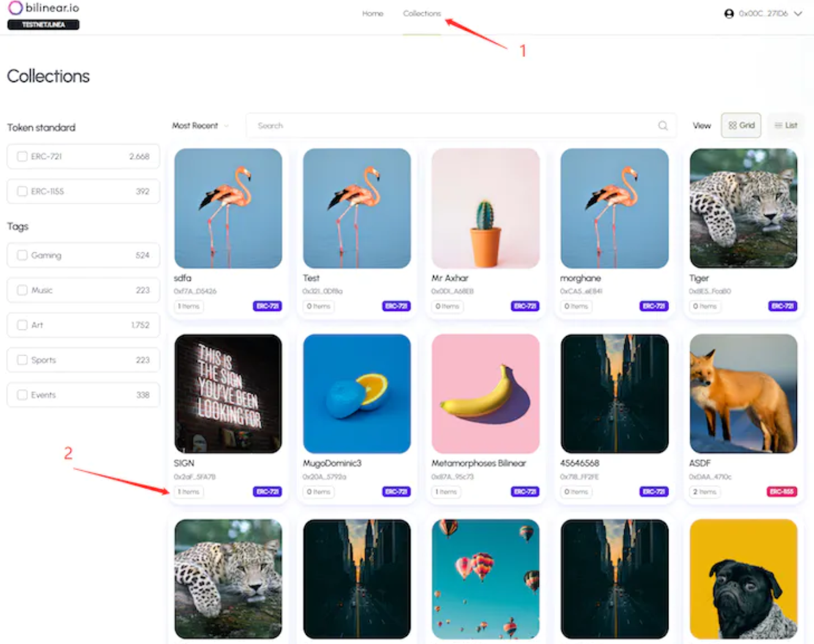Viewport: 814px width, 644px height.
Task: Click ERC-721 badge on Mr Axhar card
Action: coord(525,306)
